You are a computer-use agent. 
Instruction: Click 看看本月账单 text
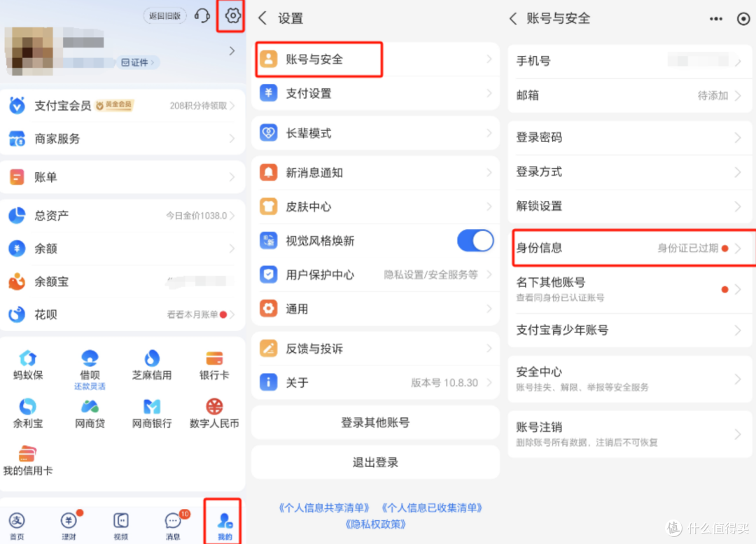[x=192, y=314]
